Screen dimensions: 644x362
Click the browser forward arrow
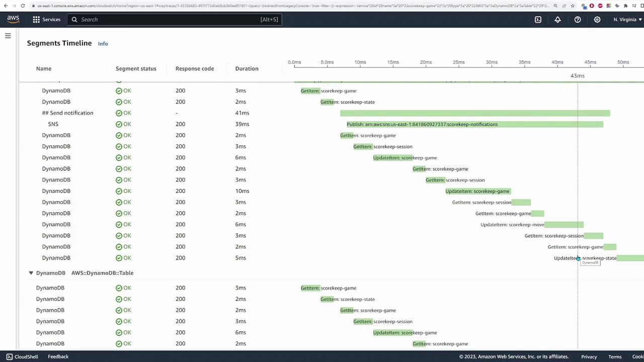tap(14, 6)
